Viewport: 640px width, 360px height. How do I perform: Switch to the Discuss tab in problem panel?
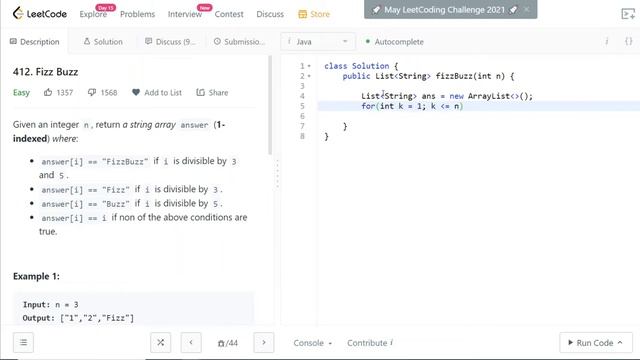click(171, 42)
